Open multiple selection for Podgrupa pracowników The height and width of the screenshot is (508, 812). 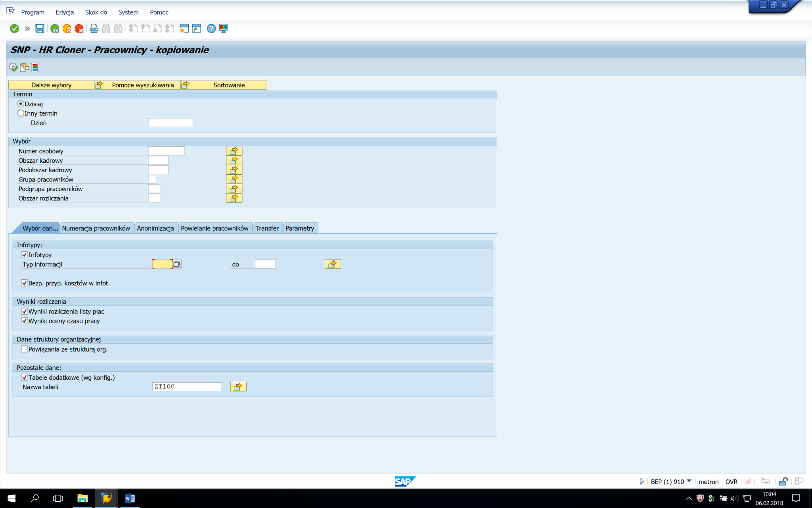click(x=234, y=189)
